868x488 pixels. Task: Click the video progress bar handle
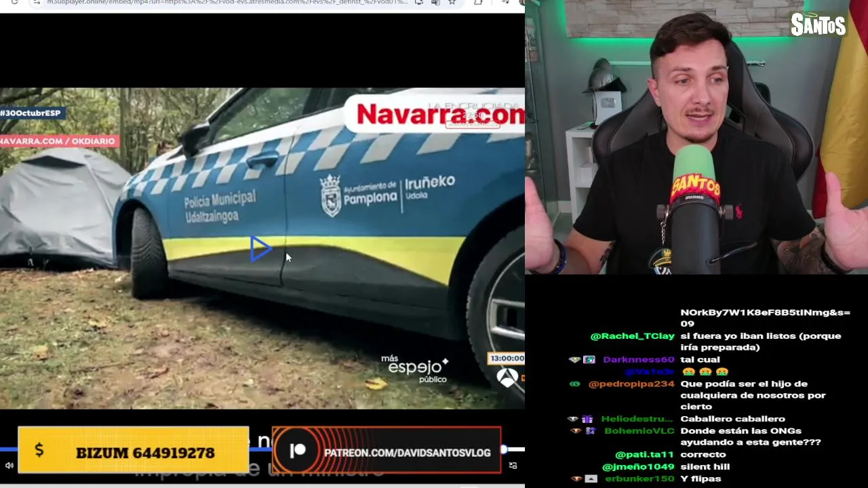(504, 449)
